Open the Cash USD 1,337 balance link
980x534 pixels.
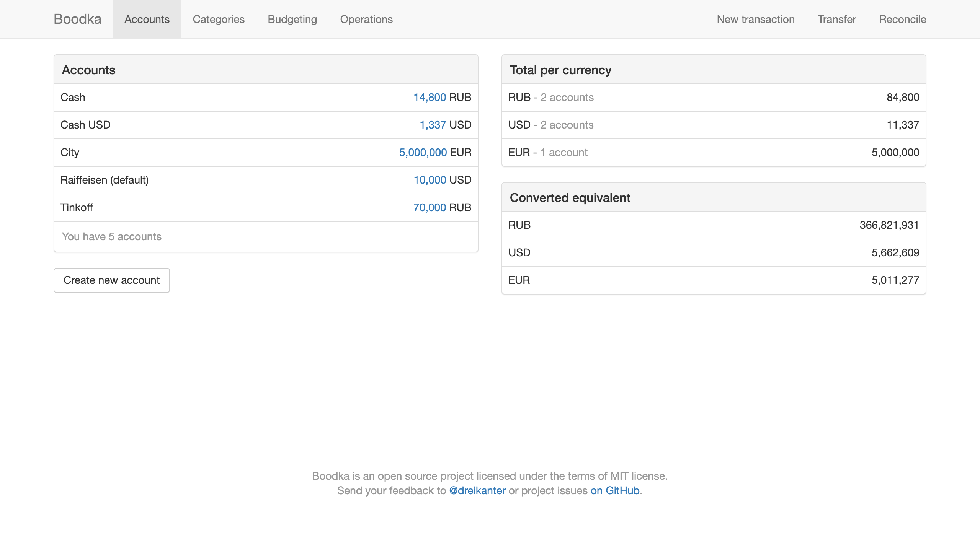pyautogui.click(x=433, y=125)
